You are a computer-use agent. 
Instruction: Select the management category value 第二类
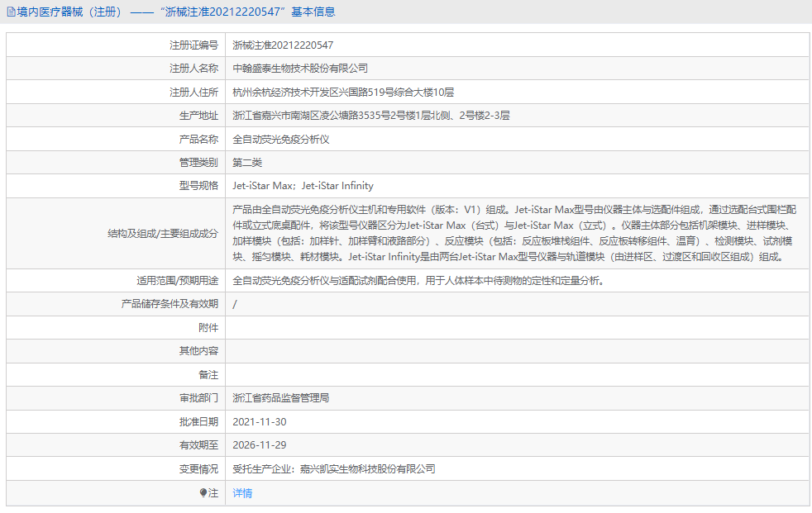click(247, 163)
